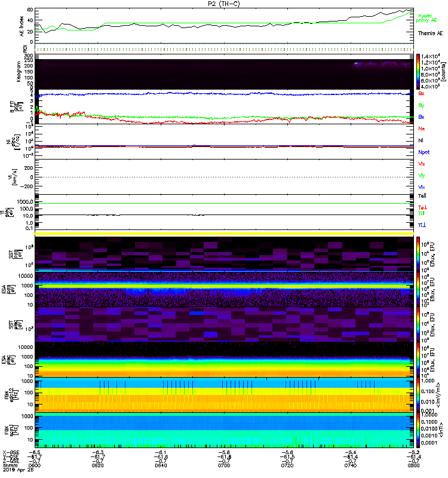This screenshot has width=448, height=478.
Task: Click the blue Bx legend label
Action: pos(421,117)
